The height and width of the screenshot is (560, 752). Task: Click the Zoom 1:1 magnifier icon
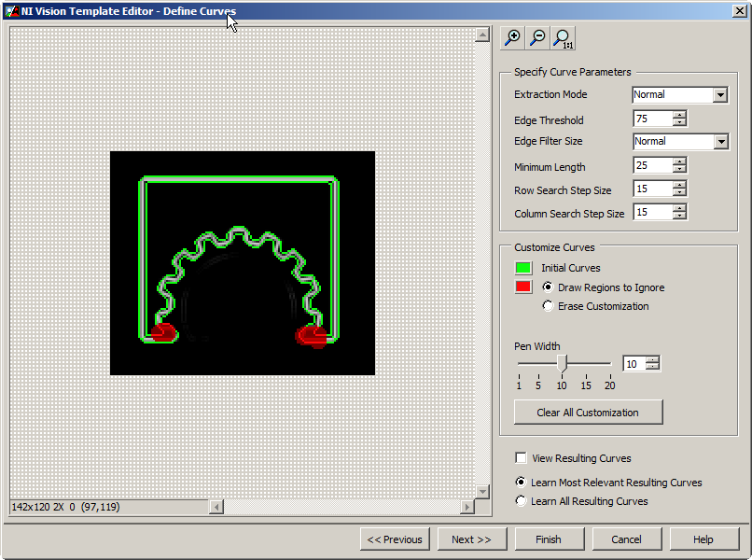click(x=563, y=38)
